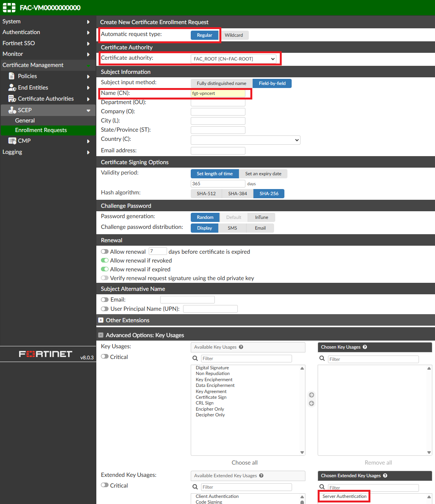435x504 pixels.
Task: Select Wildcard request type
Action: pyautogui.click(x=234, y=35)
